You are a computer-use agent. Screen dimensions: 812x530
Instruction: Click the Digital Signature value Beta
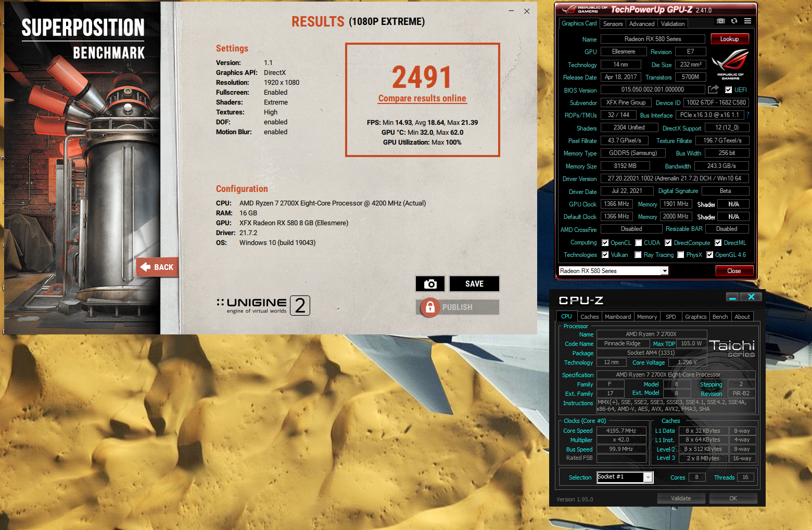(726, 191)
